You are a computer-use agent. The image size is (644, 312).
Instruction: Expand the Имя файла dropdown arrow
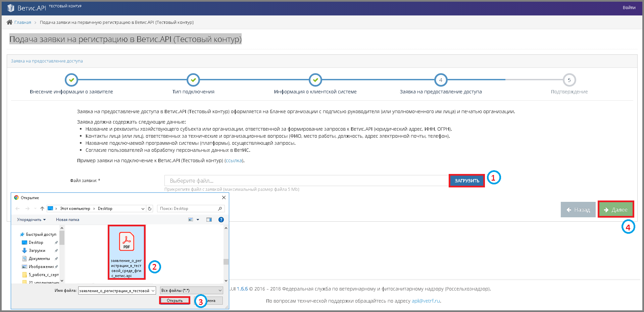point(153,291)
